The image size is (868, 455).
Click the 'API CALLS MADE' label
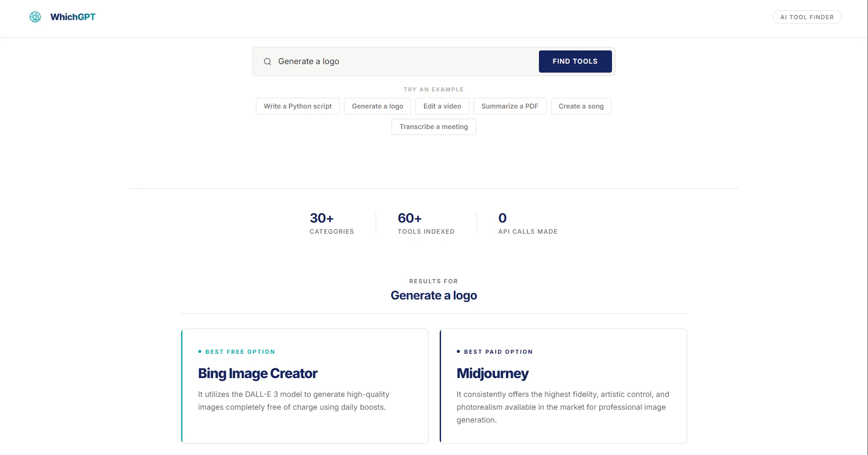click(x=528, y=232)
